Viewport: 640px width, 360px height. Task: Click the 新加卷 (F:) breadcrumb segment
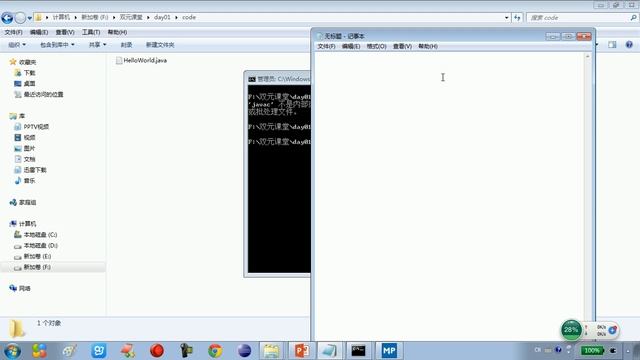coord(95,17)
